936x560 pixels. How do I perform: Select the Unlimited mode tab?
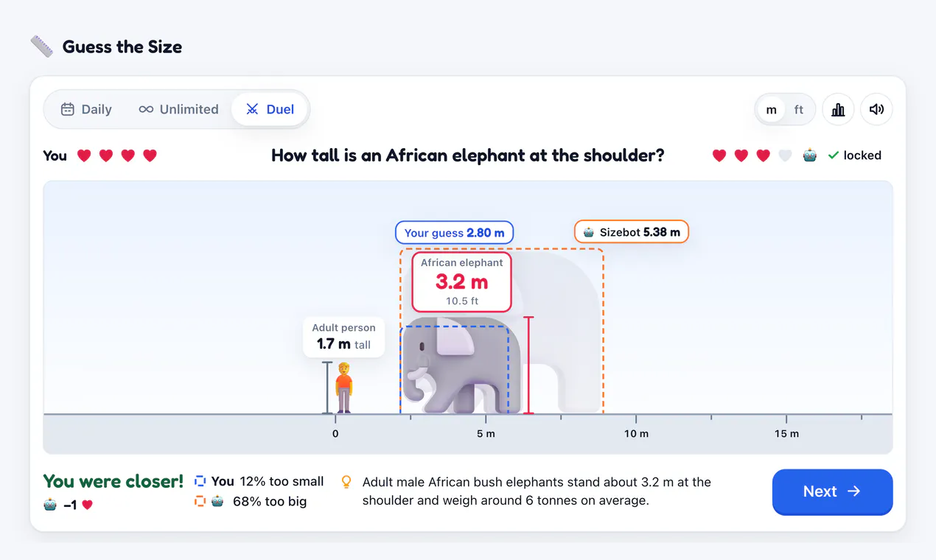point(178,109)
